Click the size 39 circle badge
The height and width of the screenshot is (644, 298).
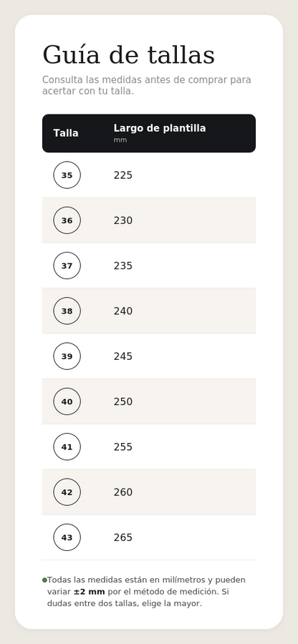coord(67,356)
